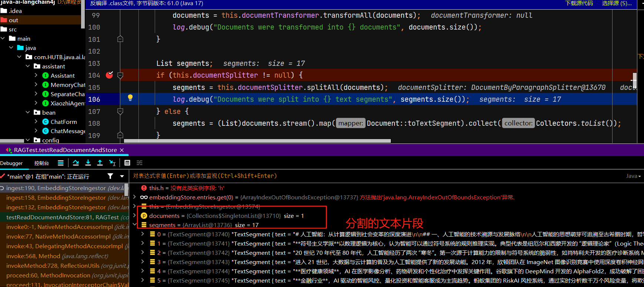Click line number 106 in the gutter
Viewport: 644px width, 287px height.
pos(94,99)
